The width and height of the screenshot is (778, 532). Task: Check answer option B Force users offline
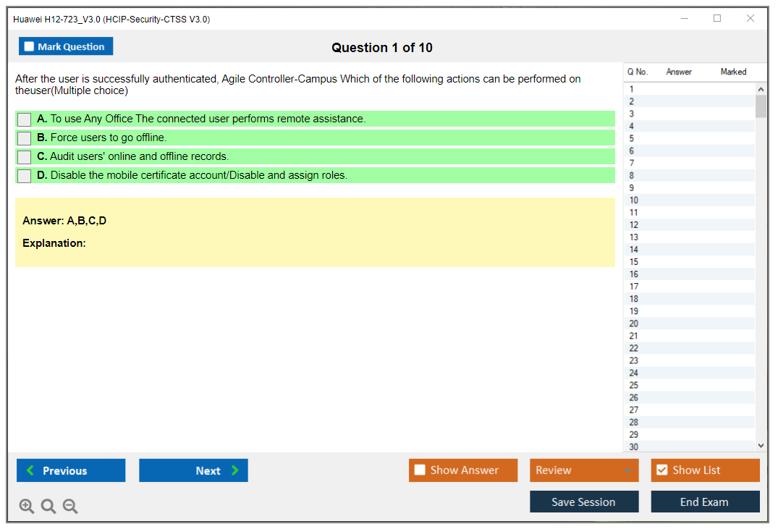click(x=25, y=138)
